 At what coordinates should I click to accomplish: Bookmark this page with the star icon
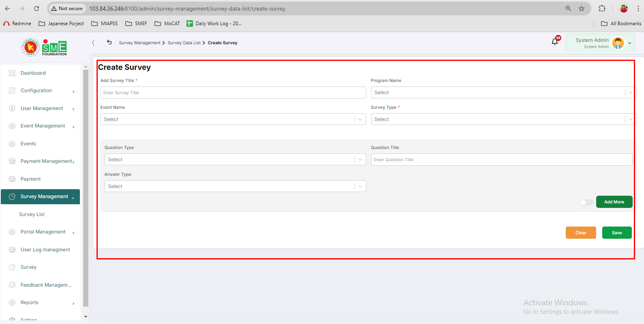582,9
